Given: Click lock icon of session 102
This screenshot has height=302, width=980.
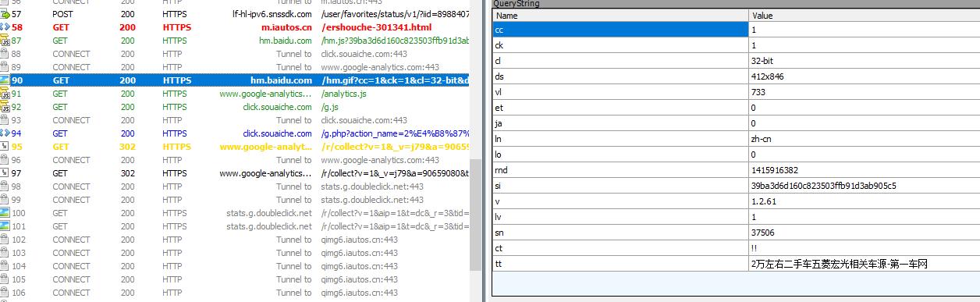Looking at the screenshot, I should point(5,240).
